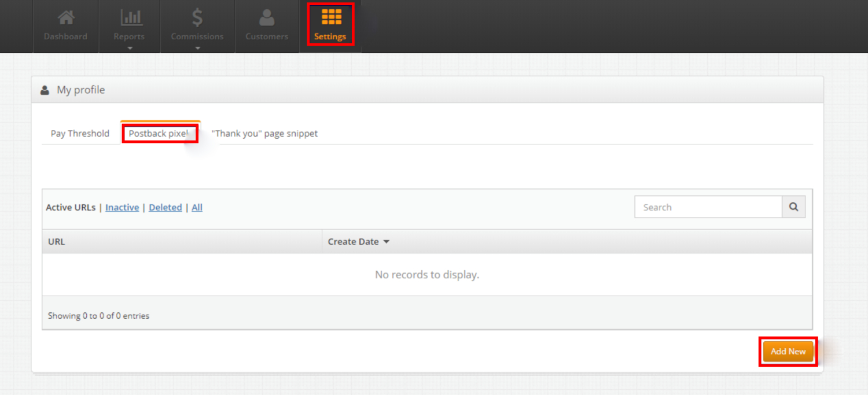The height and width of the screenshot is (395, 868).
Task: Sort by Create Date arrow
Action: (x=387, y=242)
